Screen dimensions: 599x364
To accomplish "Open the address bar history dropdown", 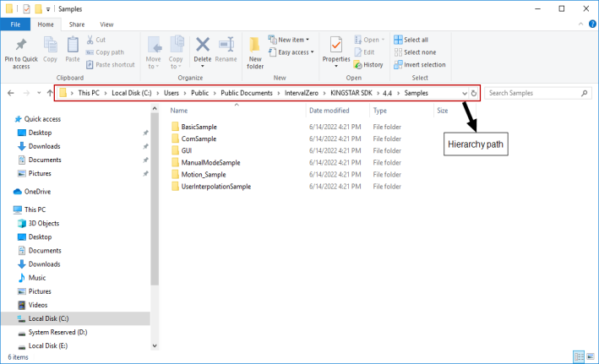I will coord(465,93).
